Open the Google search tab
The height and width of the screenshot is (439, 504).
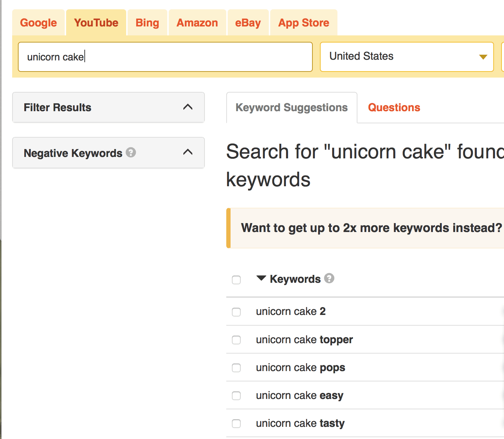tap(39, 23)
